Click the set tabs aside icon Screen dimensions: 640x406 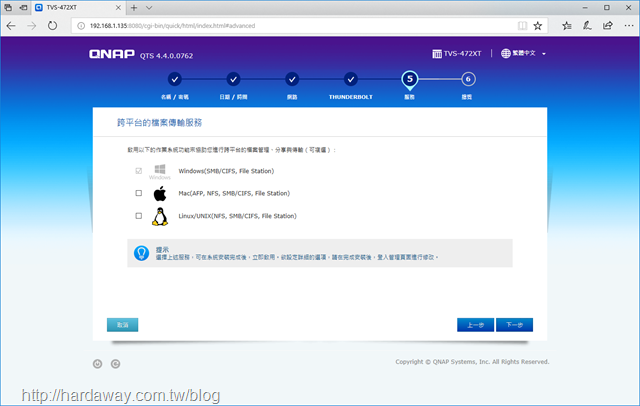coord(23,7)
